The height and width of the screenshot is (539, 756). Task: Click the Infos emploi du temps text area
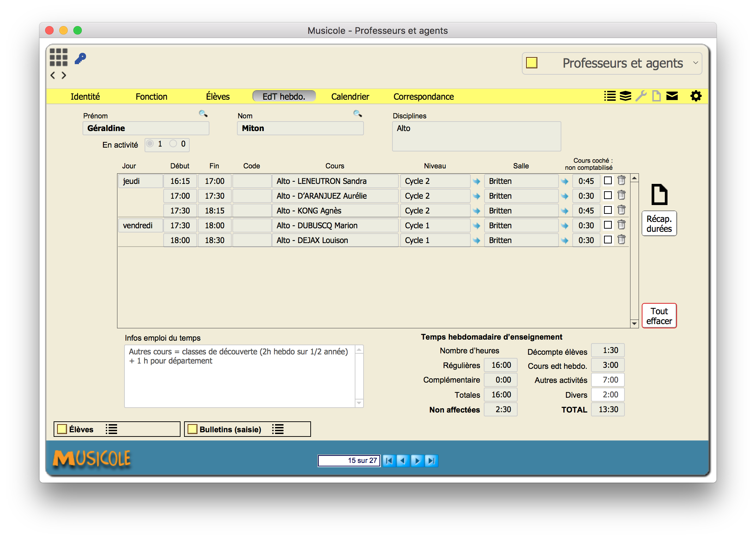(x=240, y=376)
